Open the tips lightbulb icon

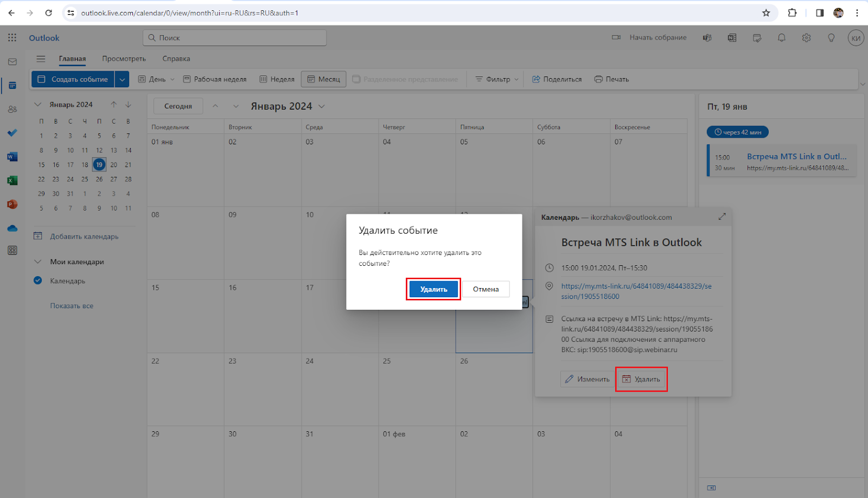pos(831,37)
